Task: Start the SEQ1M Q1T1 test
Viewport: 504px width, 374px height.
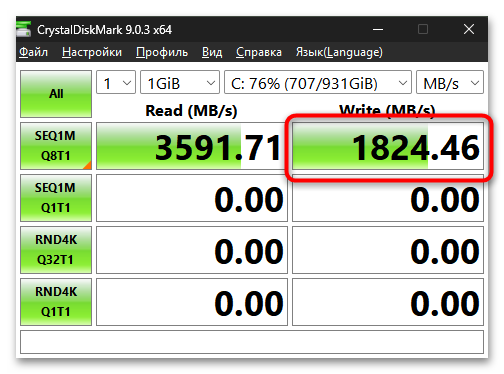Action: point(56,198)
